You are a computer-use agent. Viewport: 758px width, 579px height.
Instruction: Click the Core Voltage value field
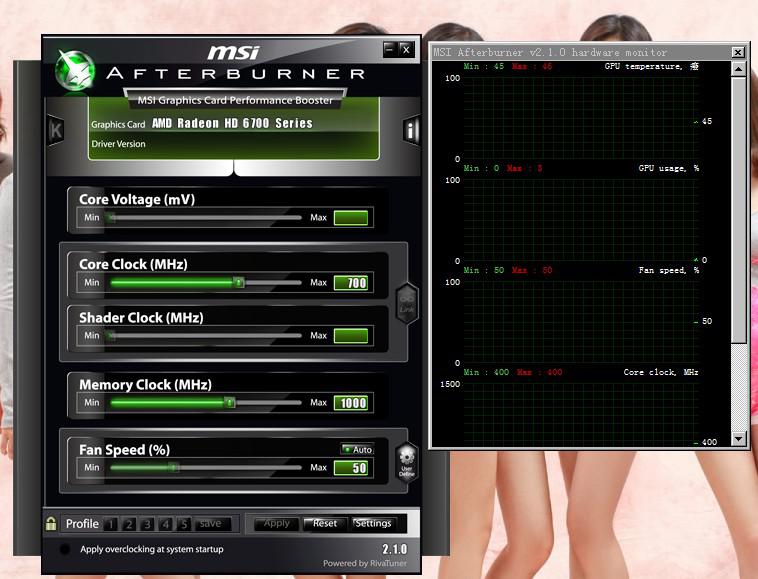click(x=351, y=218)
